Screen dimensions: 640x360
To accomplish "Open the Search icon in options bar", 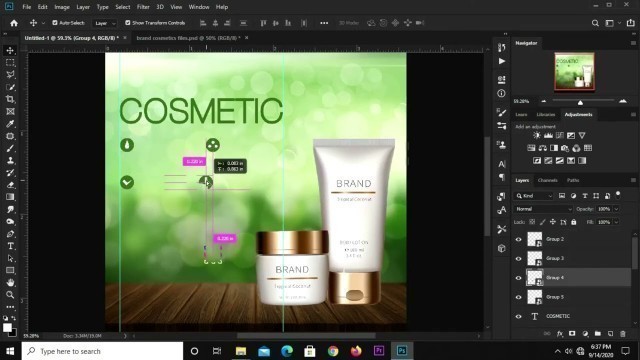I will tap(595, 23).
